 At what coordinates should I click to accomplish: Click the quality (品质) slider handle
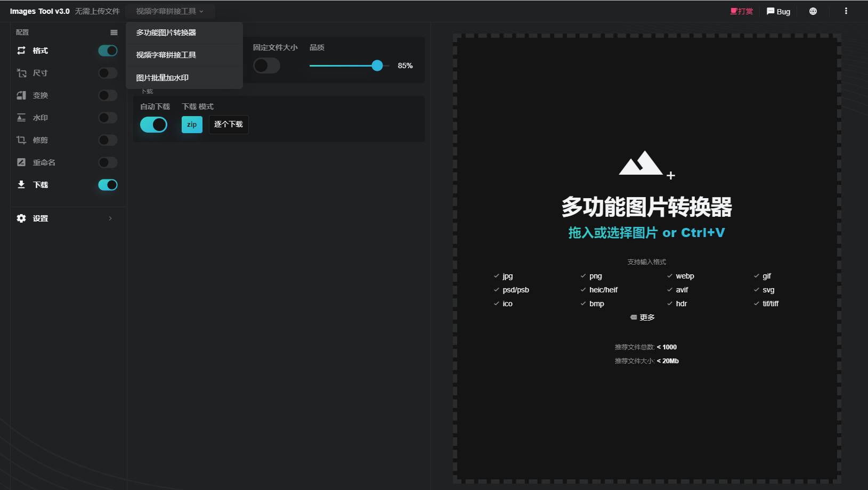coord(377,66)
